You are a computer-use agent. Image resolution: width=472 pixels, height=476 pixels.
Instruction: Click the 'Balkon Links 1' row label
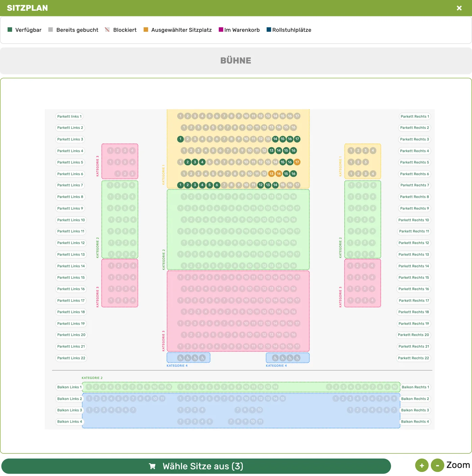[69, 387]
